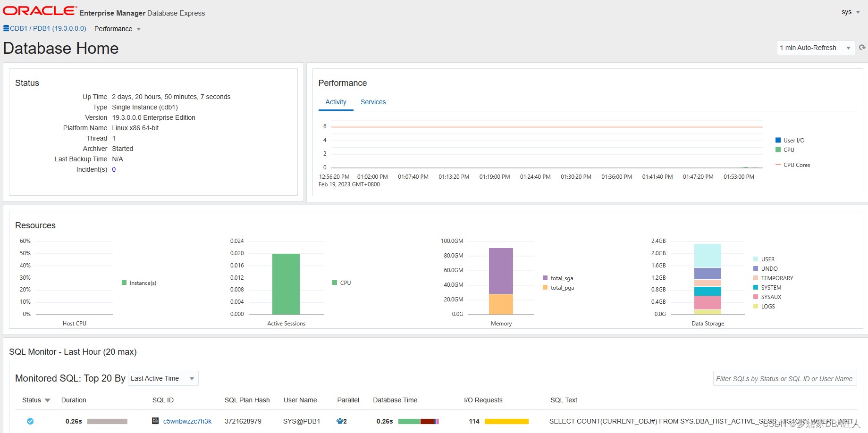Click the refresh icon near Auto-Refresh
868x433 pixels.
(862, 48)
